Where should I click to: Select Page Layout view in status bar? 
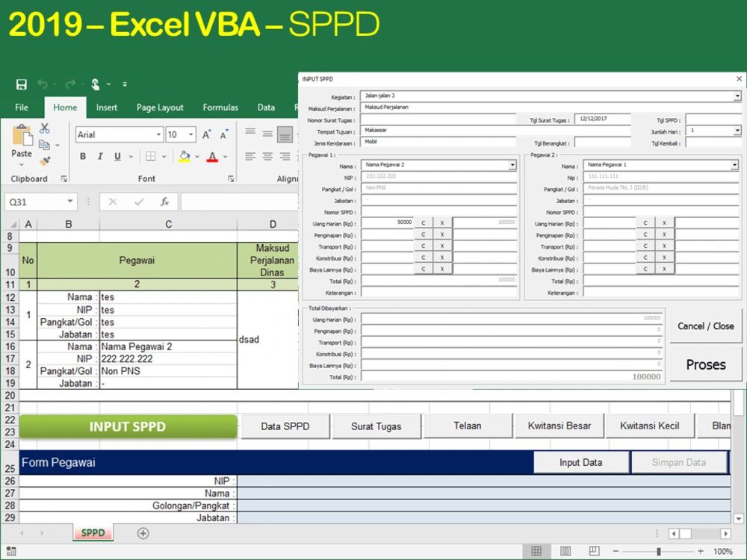[x=565, y=551]
